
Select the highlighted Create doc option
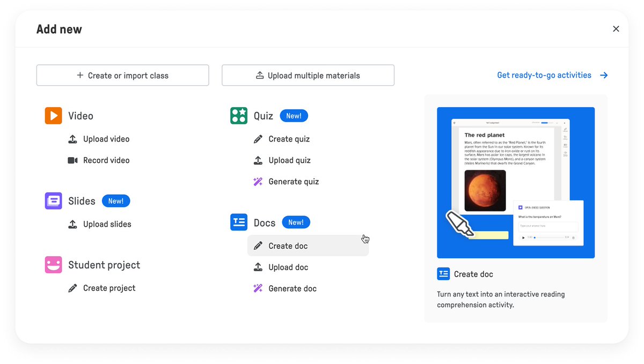click(x=308, y=246)
